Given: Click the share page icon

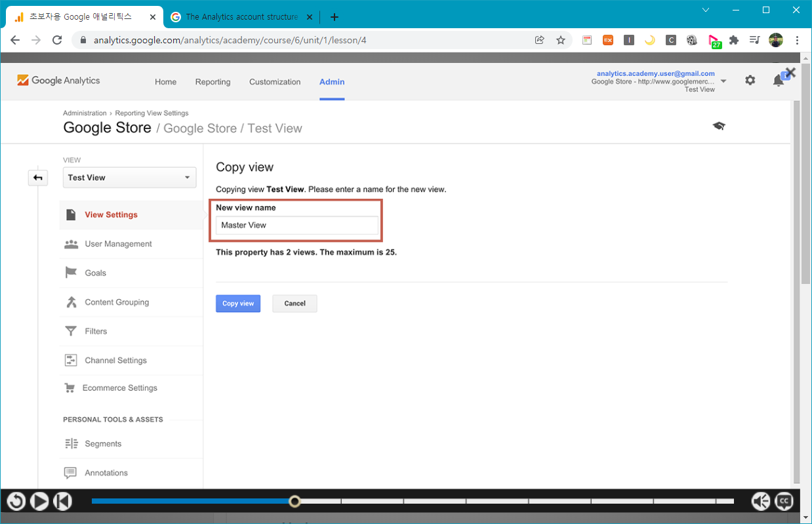Looking at the screenshot, I should click(x=540, y=40).
